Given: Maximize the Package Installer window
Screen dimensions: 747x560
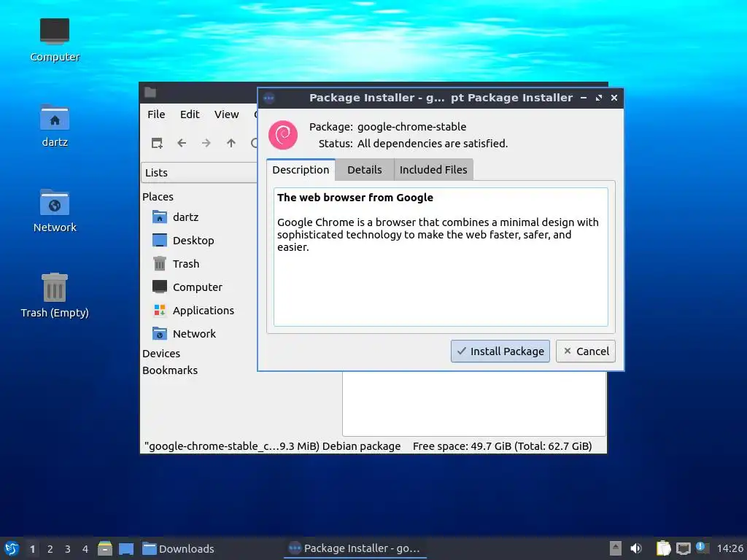Looking at the screenshot, I should click(x=599, y=98).
